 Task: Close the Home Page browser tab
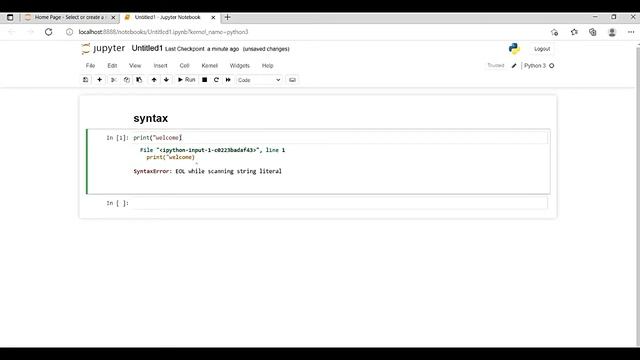pos(113,18)
